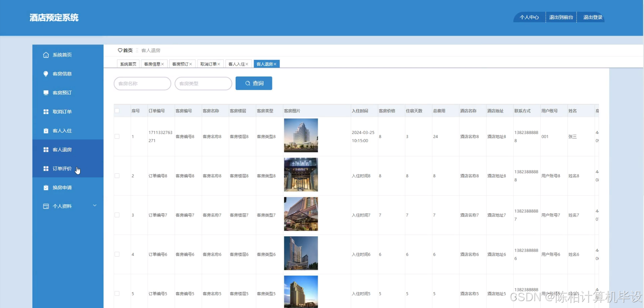644x308 pixels.
Task: Close the active 客人退房 tab with its x
Action: point(275,64)
